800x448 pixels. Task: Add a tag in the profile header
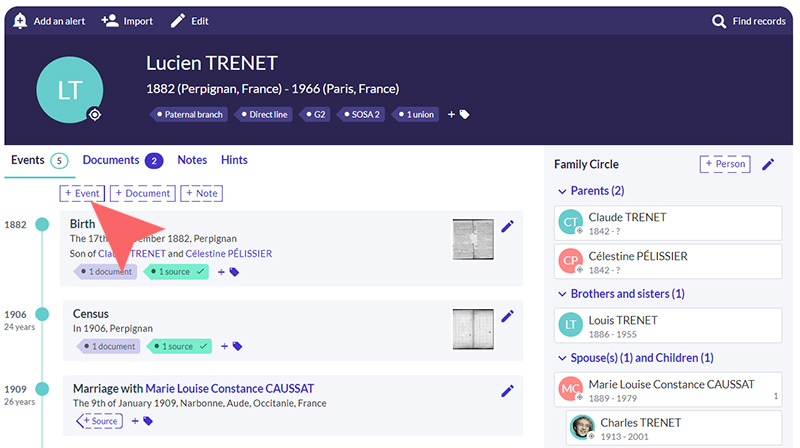point(458,114)
